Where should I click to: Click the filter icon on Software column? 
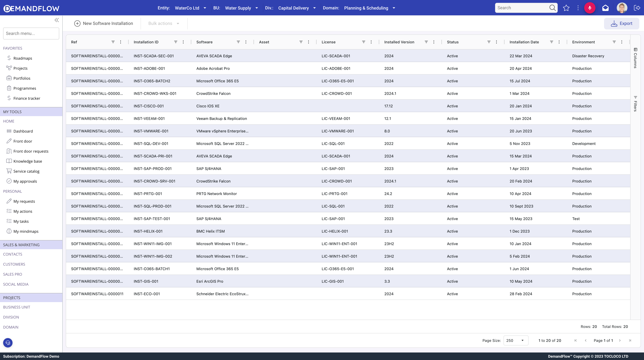point(238,42)
